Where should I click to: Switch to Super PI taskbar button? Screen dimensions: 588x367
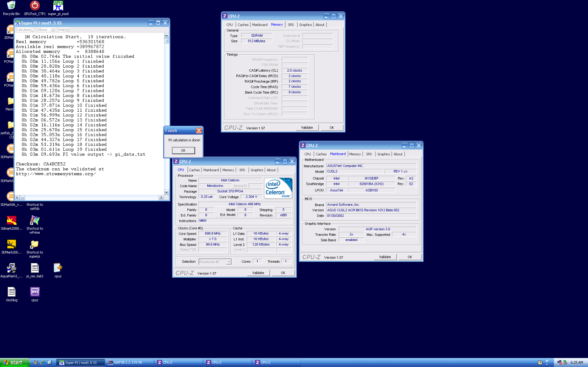[81, 363]
